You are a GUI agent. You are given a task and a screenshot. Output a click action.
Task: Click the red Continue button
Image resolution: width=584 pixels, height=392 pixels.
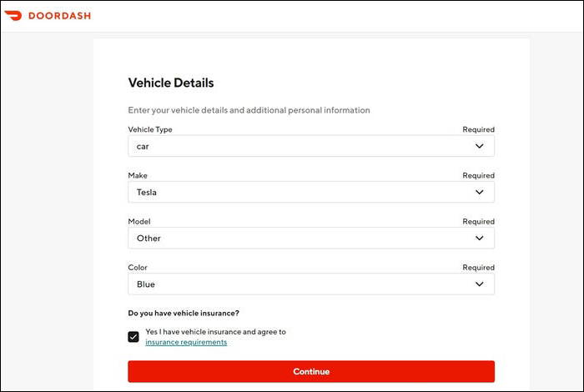tap(311, 371)
